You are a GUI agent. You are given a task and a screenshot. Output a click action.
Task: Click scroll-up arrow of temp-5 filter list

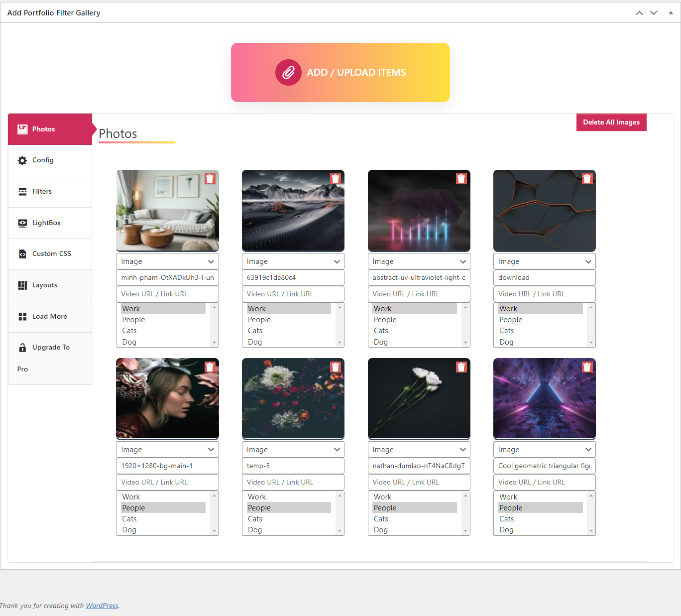click(x=340, y=495)
